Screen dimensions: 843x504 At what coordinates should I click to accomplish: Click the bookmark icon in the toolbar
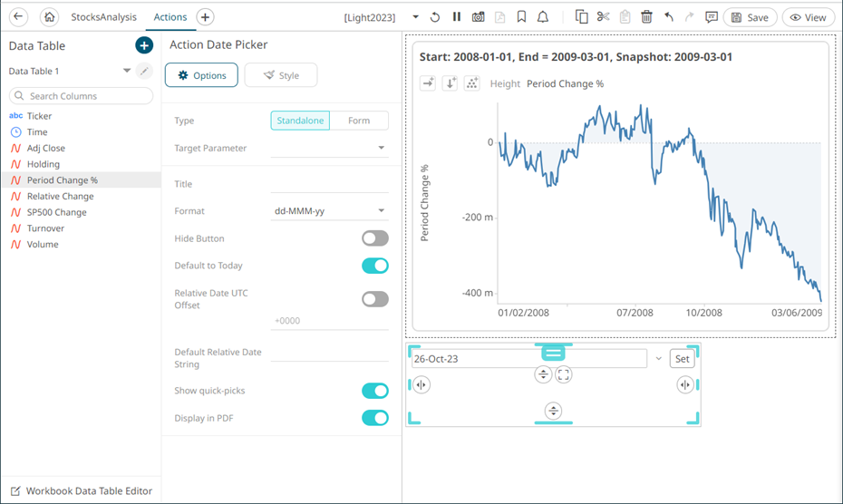tap(521, 17)
